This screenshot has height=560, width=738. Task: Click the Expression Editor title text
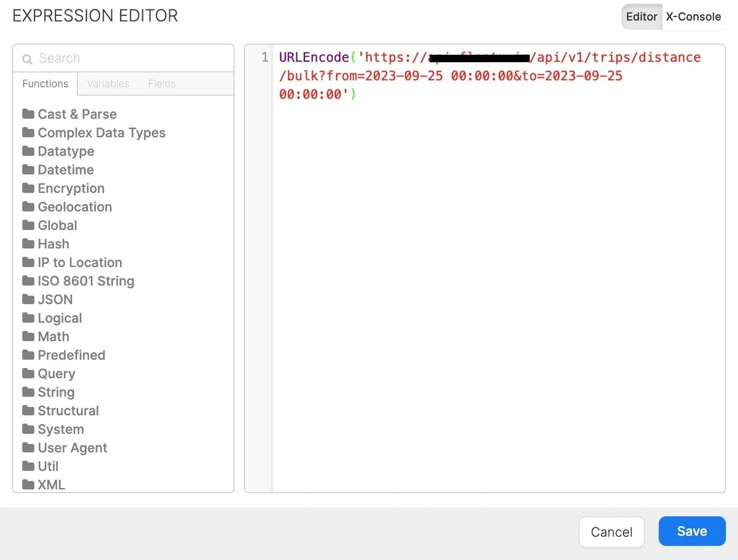[x=95, y=16]
